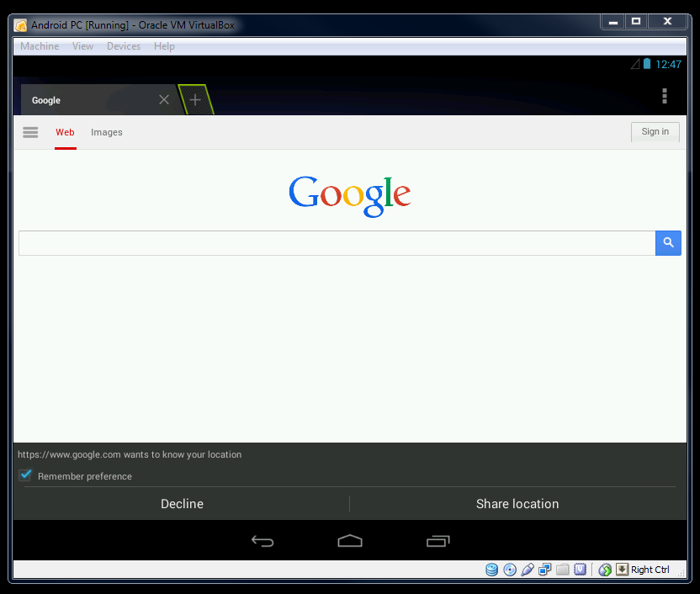700x594 pixels.
Task: Tap the Android back navigation button
Action: (262, 541)
